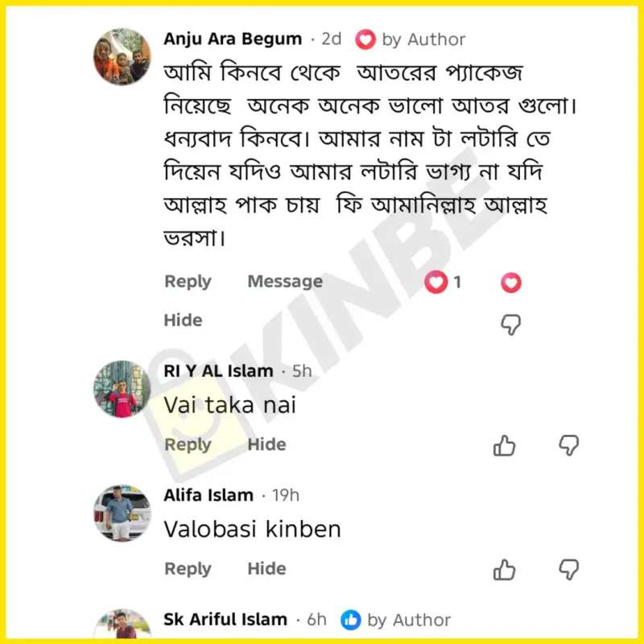
Task: Like RI Y AL Islam's comment
Action: [x=504, y=446]
